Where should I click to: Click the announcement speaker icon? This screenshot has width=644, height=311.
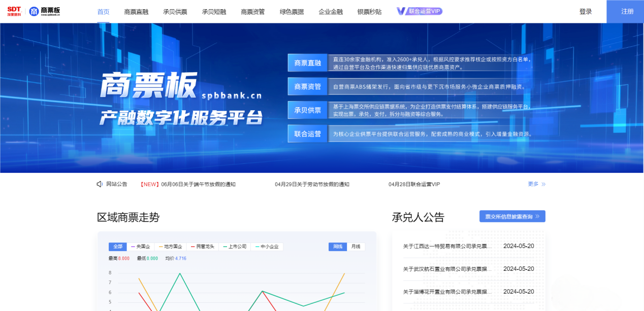99,184
